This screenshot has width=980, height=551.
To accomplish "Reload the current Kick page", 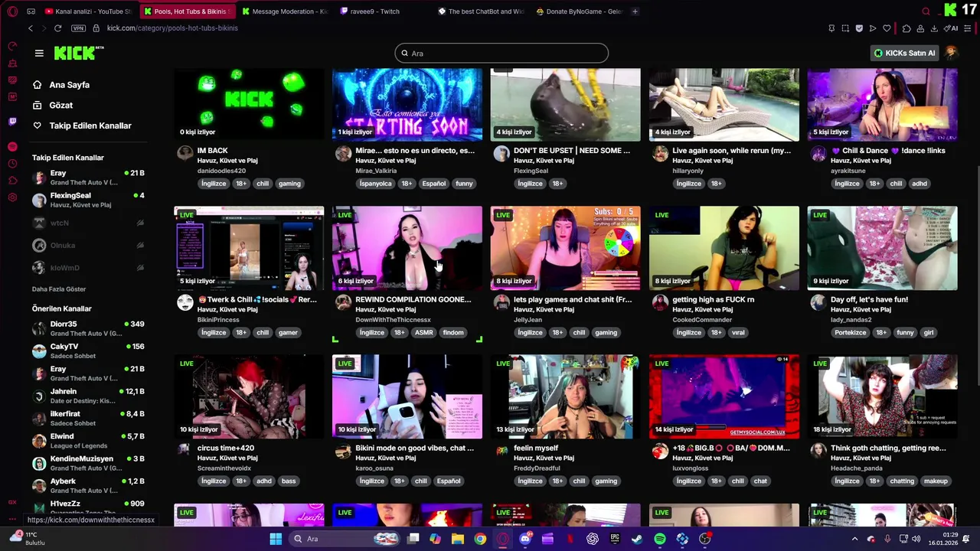I will coord(57,28).
